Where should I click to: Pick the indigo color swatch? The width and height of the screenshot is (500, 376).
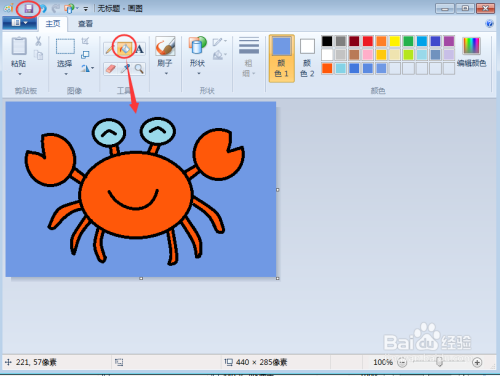click(x=435, y=41)
